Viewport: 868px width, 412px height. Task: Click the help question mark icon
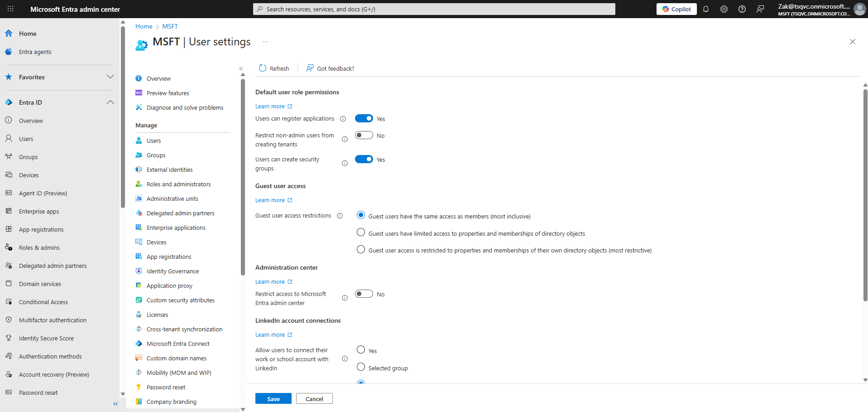pyautogui.click(x=742, y=9)
